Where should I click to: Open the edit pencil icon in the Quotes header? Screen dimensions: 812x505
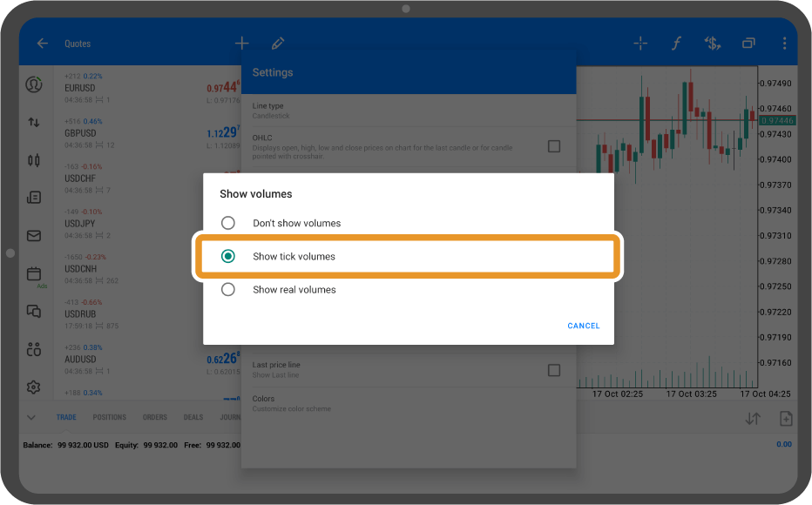(x=278, y=44)
